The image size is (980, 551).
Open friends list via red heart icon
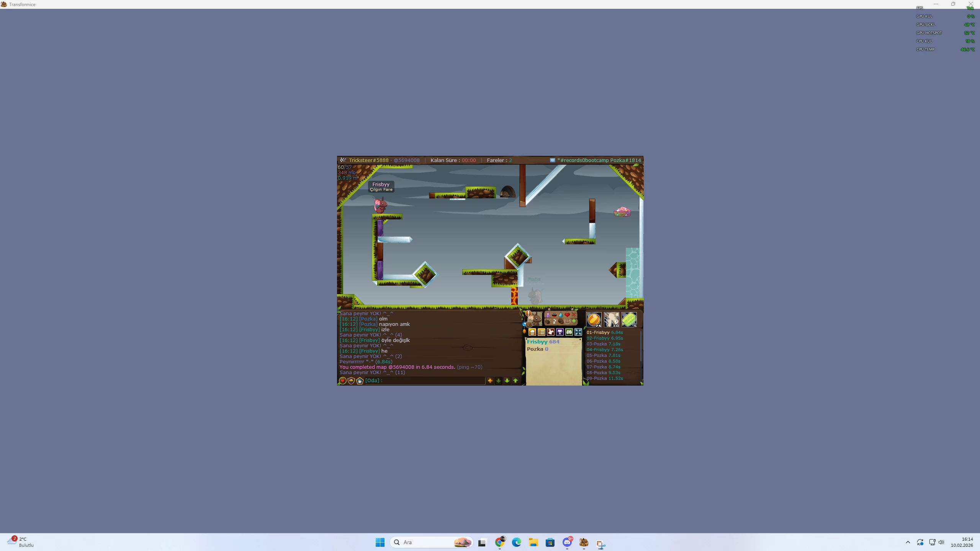click(343, 381)
